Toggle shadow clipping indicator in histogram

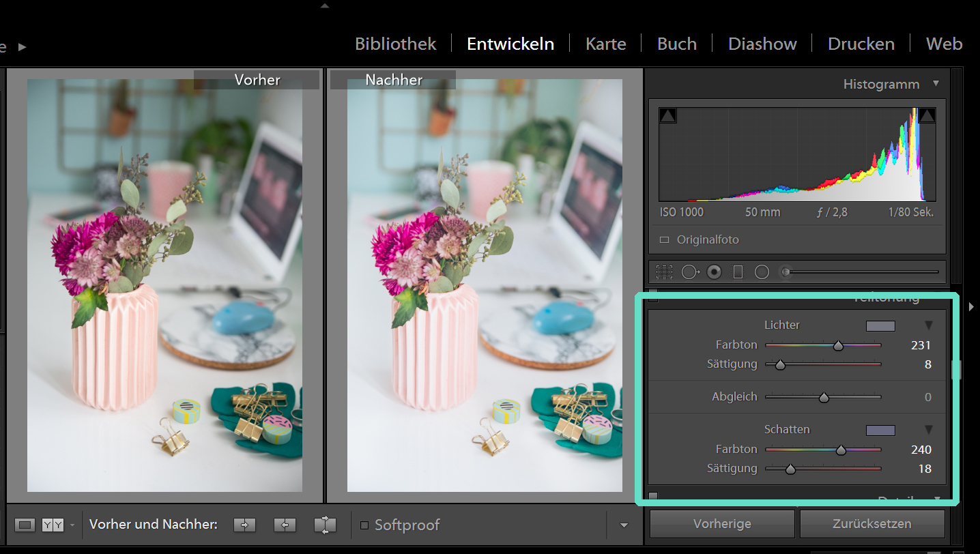click(667, 116)
